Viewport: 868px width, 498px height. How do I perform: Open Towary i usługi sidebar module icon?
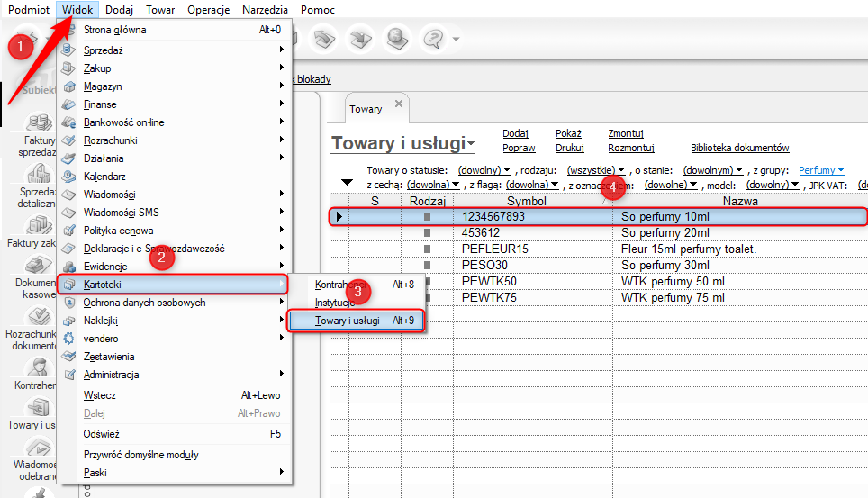(40, 407)
